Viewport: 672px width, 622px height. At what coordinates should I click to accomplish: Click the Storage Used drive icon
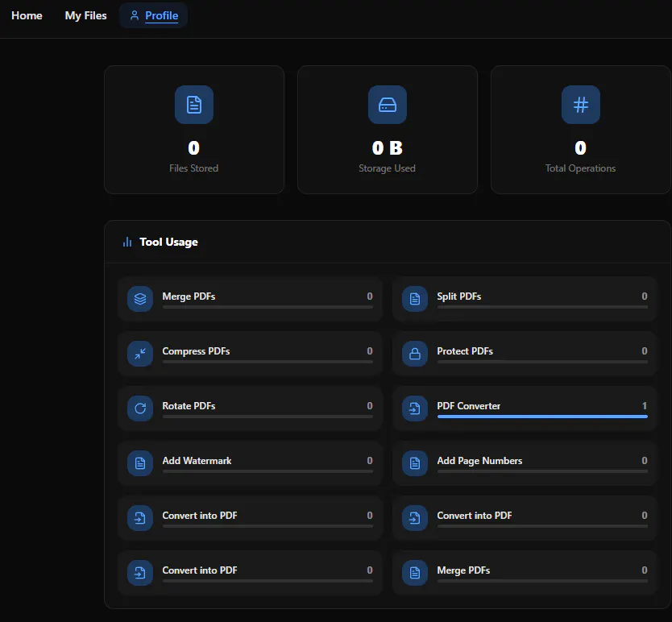click(388, 105)
